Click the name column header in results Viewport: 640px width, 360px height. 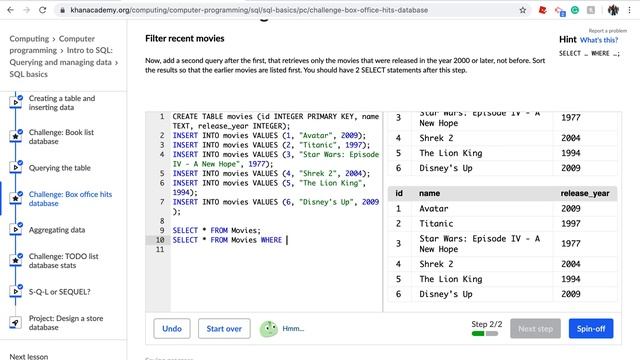pyautogui.click(x=429, y=193)
